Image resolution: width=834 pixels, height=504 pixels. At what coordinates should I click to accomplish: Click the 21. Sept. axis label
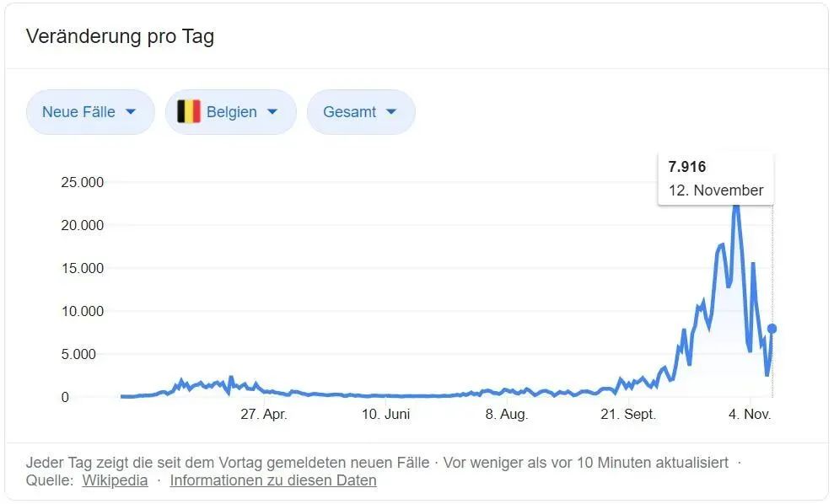coord(628,414)
